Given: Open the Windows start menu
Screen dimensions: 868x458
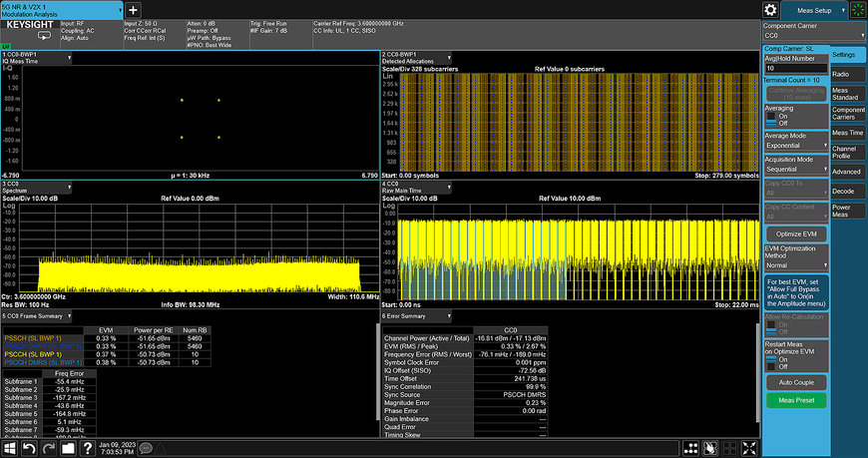Looking at the screenshot, I should 9,448.
